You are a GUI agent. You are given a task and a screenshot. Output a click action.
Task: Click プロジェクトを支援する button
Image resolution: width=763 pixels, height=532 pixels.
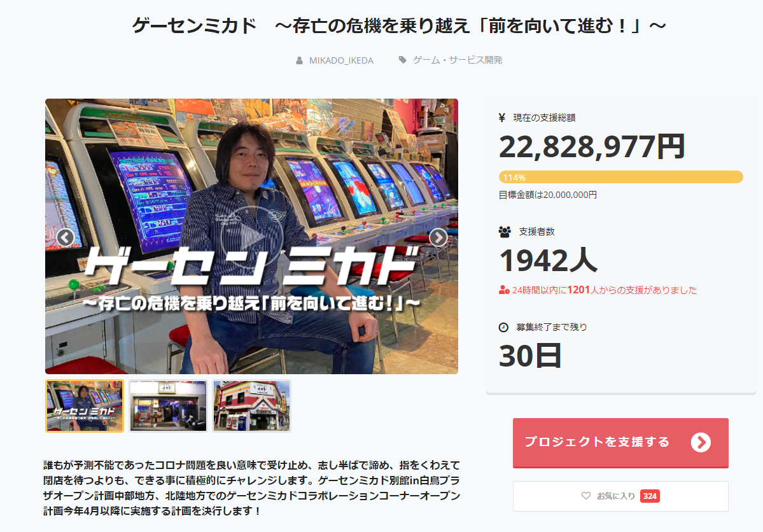point(620,443)
